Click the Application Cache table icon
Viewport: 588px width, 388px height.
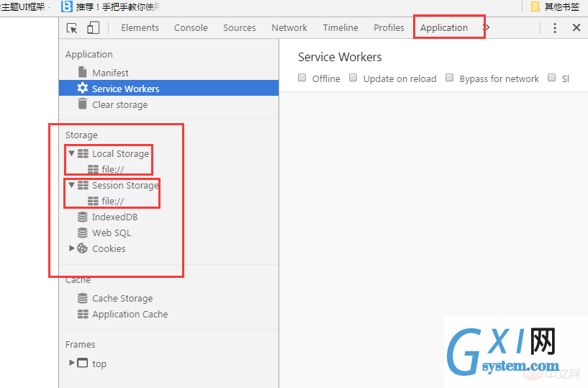[83, 314]
